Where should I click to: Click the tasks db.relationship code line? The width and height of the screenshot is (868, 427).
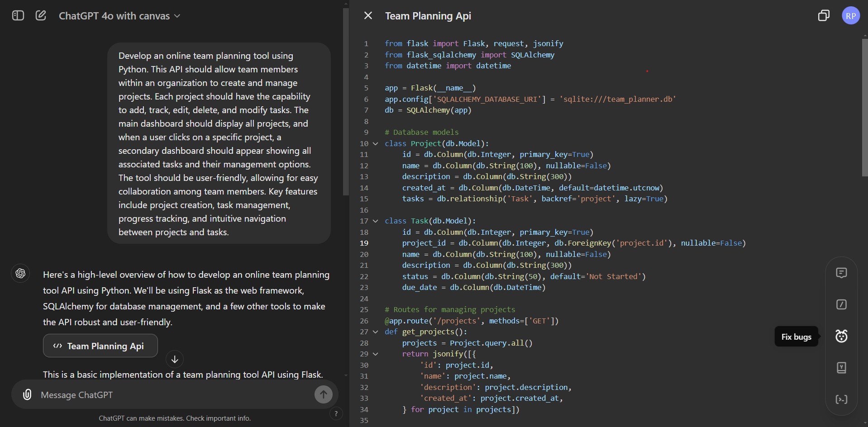[535, 199]
